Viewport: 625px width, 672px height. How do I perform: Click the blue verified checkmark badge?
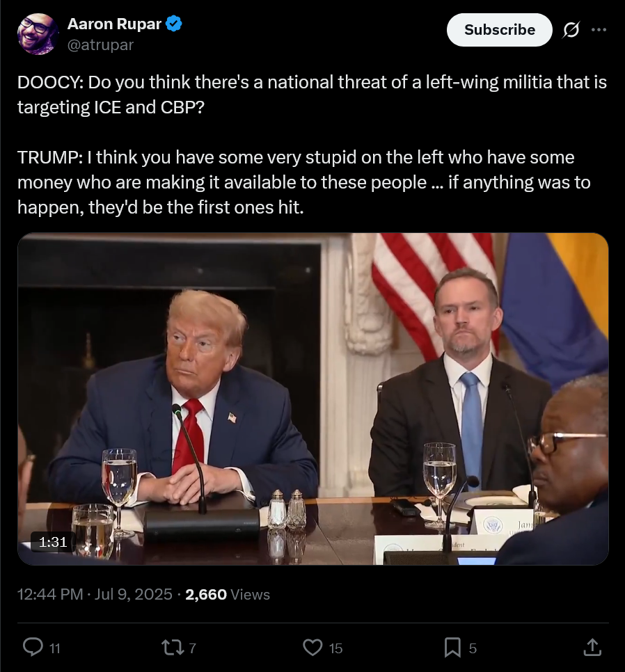click(x=174, y=24)
